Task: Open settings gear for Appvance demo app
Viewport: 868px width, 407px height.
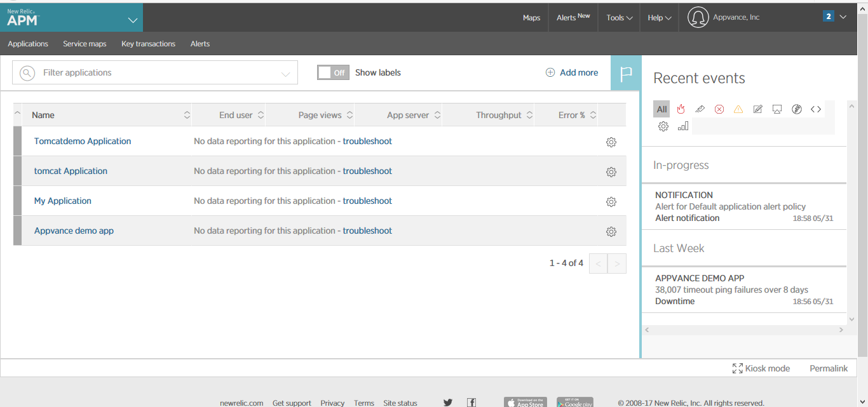Action: tap(611, 232)
